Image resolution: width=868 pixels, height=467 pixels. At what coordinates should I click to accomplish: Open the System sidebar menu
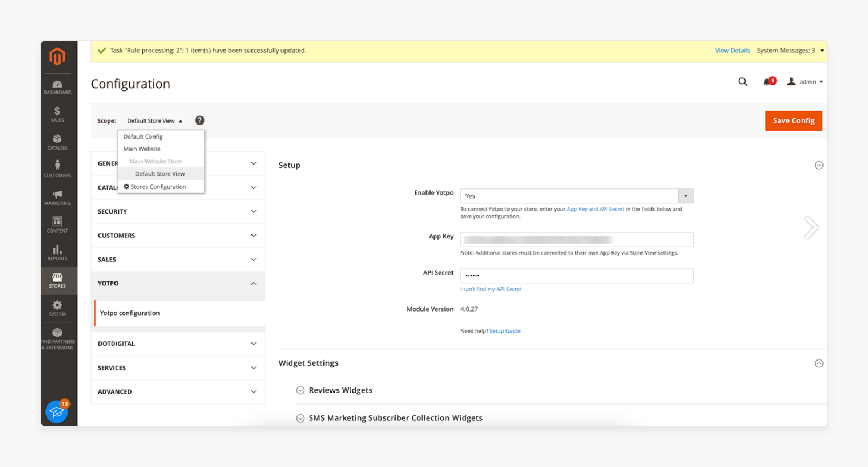pos(57,308)
